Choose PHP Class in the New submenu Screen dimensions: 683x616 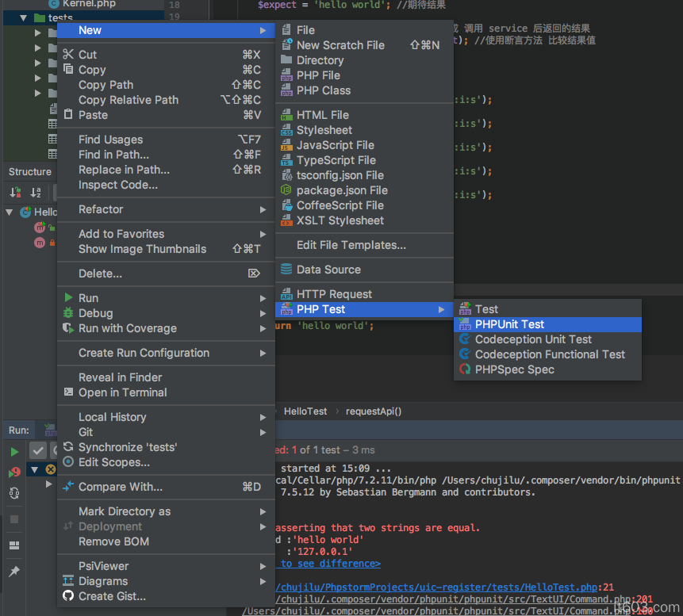(323, 90)
